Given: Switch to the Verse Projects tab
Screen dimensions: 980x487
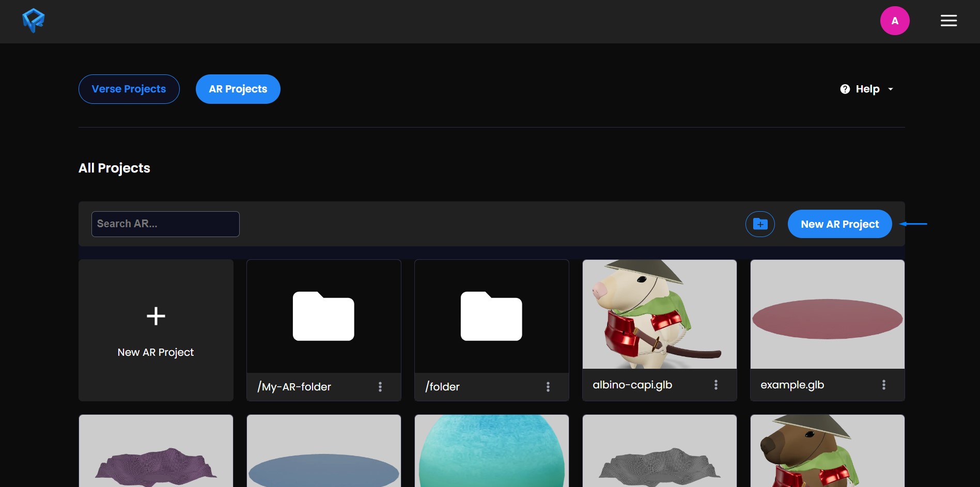Looking at the screenshot, I should pyautogui.click(x=129, y=89).
